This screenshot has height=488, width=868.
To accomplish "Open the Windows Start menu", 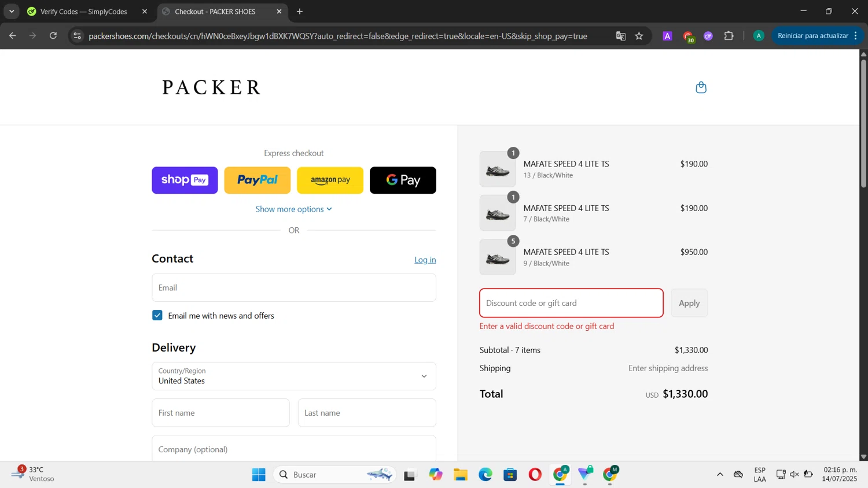I will (259, 475).
